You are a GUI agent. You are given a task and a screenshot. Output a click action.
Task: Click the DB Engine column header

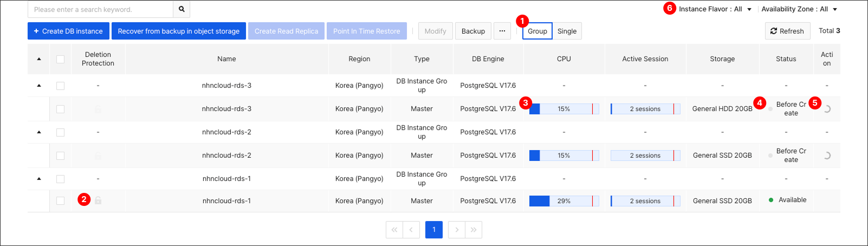(x=488, y=59)
